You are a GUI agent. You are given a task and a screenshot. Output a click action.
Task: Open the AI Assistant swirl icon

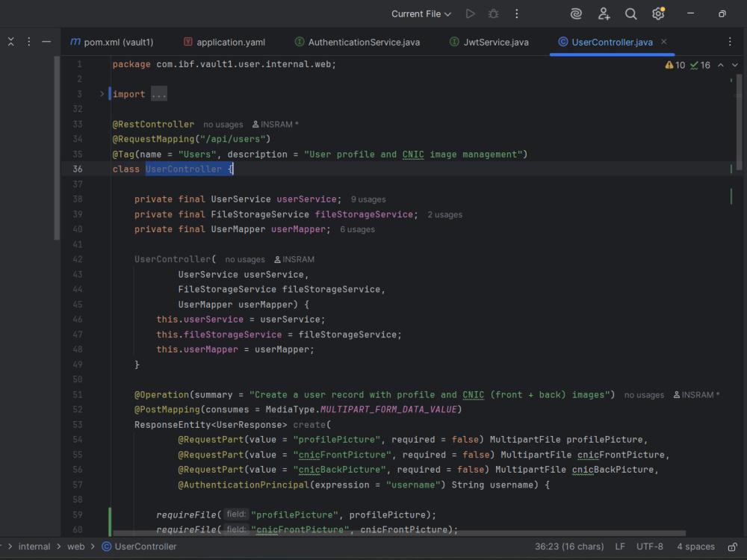576,13
